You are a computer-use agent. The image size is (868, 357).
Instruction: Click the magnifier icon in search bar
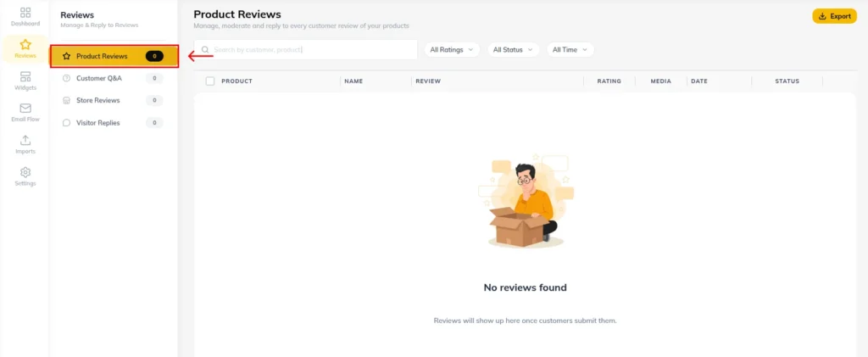pyautogui.click(x=205, y=50)
